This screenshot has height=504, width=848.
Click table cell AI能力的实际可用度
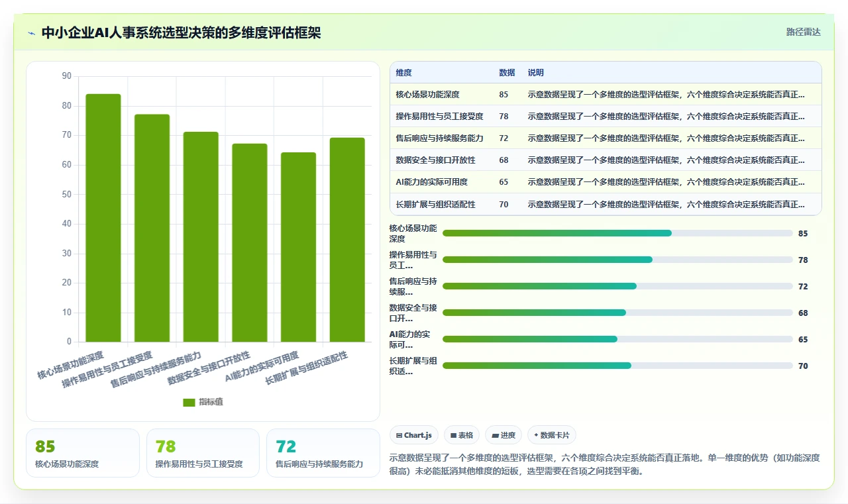coord(432,182)
